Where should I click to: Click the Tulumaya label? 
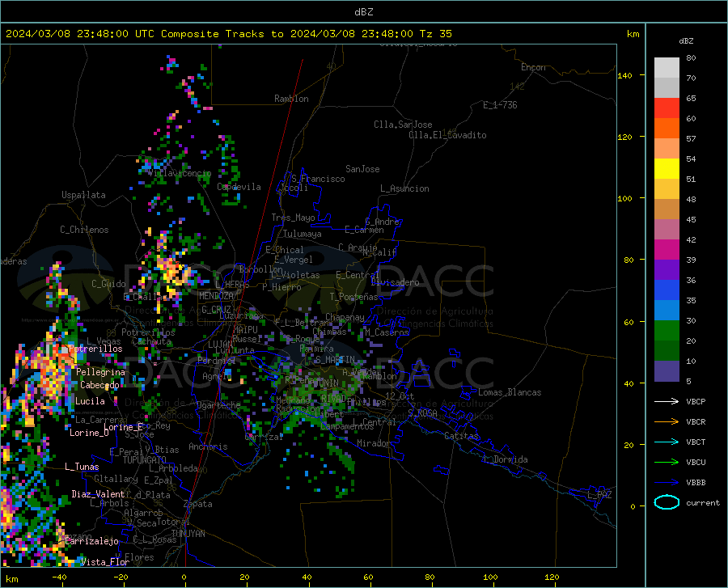click(303, 234)
